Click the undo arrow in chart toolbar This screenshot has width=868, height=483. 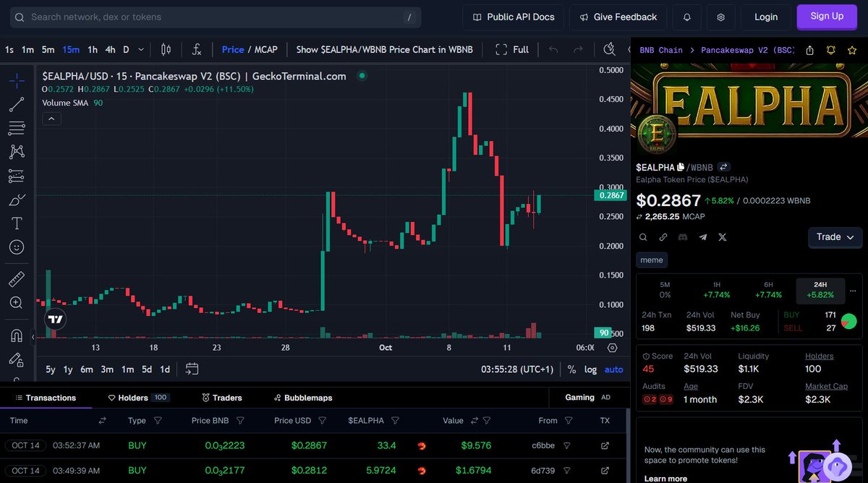tap(553, 49)
